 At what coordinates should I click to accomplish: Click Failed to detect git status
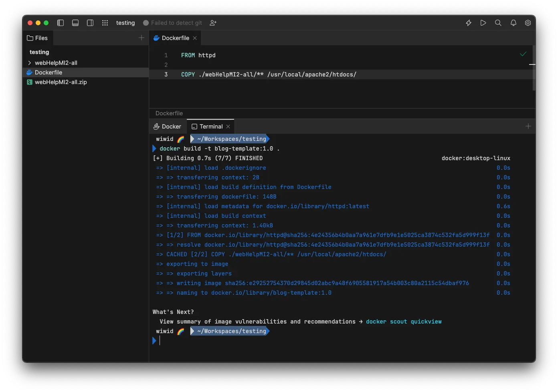(173, 23)
